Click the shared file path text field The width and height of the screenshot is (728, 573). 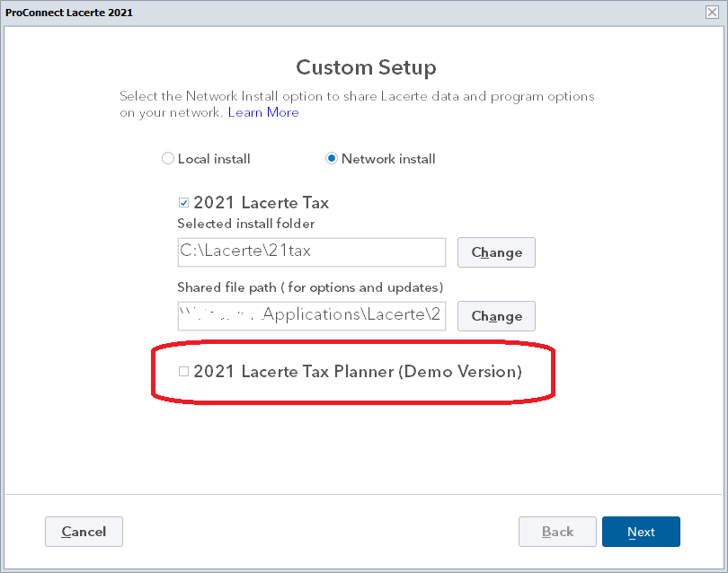click(x=311, y=315)
